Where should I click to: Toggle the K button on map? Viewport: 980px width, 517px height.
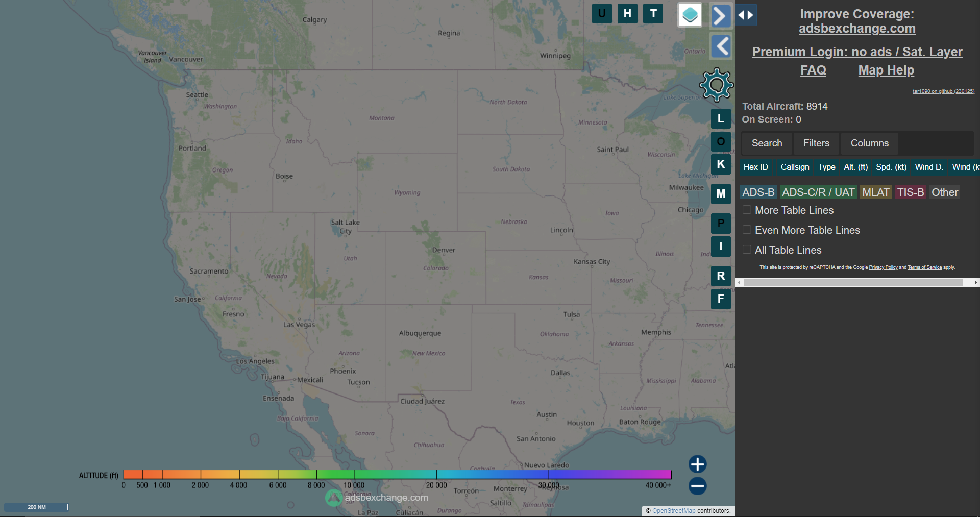[x=721, y=164]
